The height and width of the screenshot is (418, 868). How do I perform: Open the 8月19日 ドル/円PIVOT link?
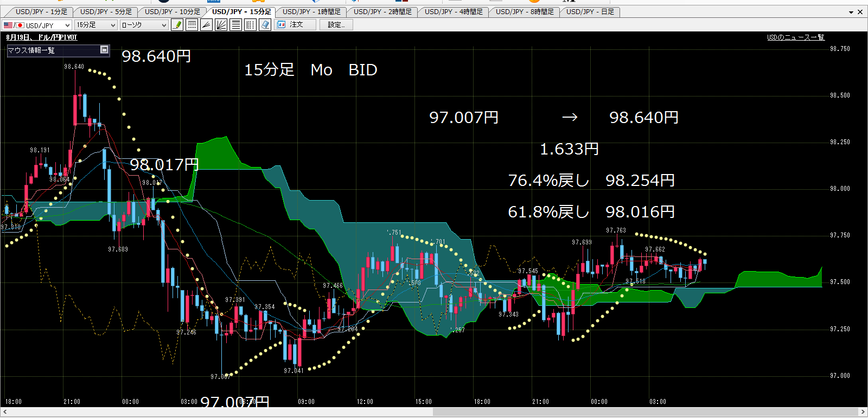point(42,37)
